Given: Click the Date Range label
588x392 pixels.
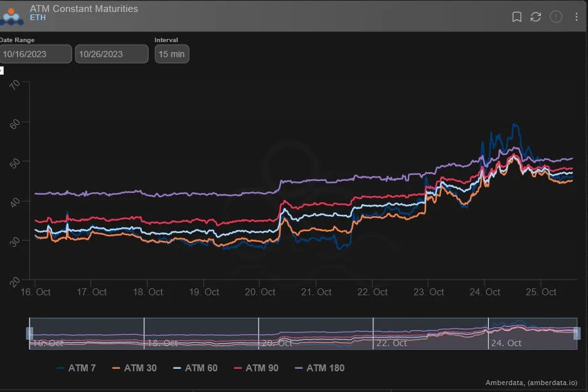Looking at the screenshot, I should point(17,40).
